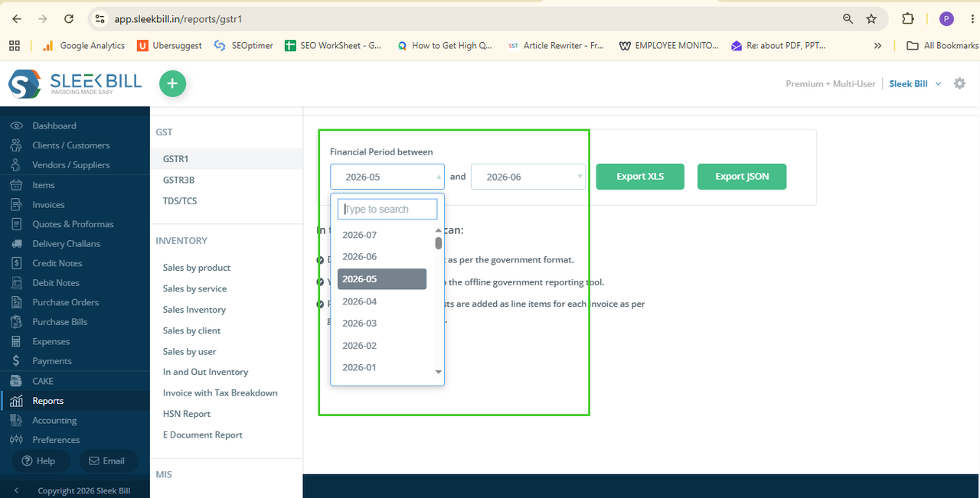
Task: Click the Type to search field
Action: coord(387,209)
